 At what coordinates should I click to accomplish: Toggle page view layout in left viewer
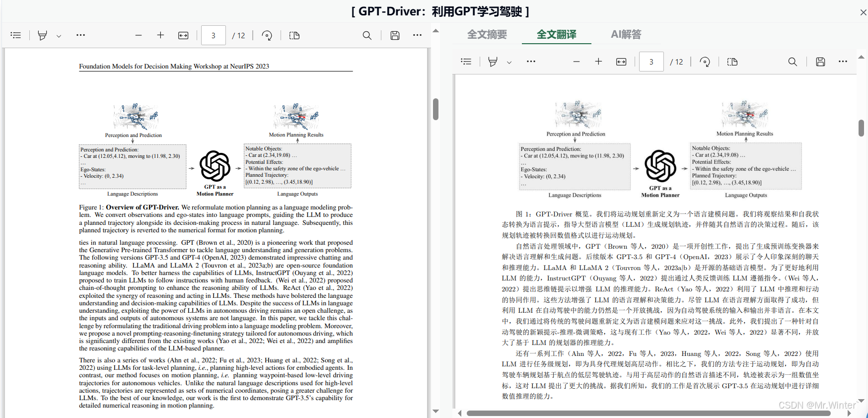[x=294, y=35]
